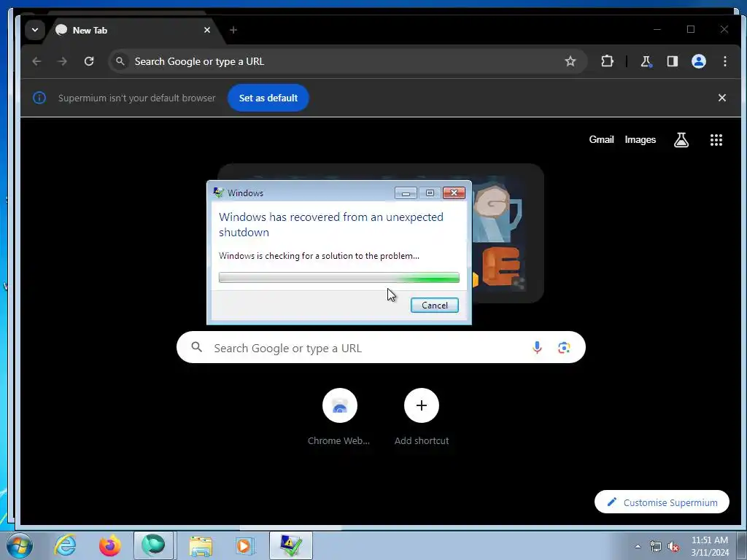747x560 pixels.
Task: Toggle the side panel
Action: 672,61
